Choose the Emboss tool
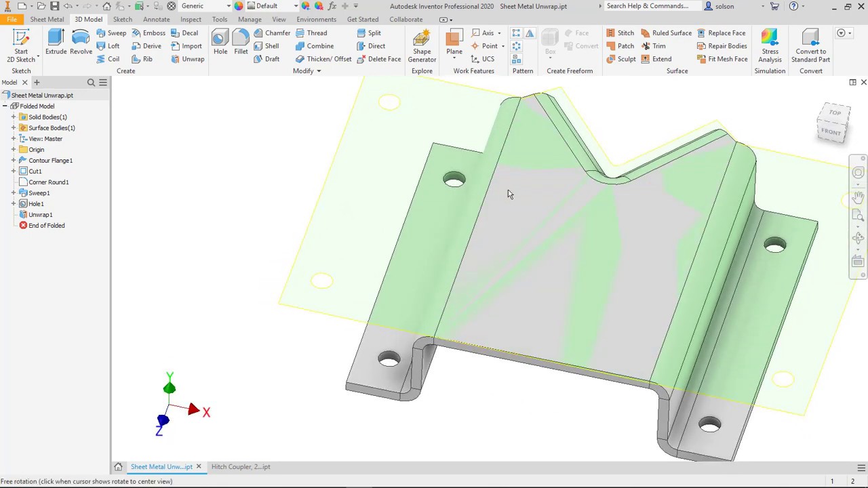The image size is (868, 488). pos(149,33)
